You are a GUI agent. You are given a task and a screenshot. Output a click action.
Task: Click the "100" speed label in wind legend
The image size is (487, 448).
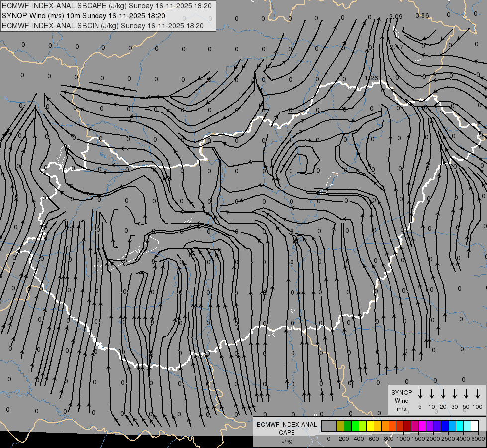[478, 407]
